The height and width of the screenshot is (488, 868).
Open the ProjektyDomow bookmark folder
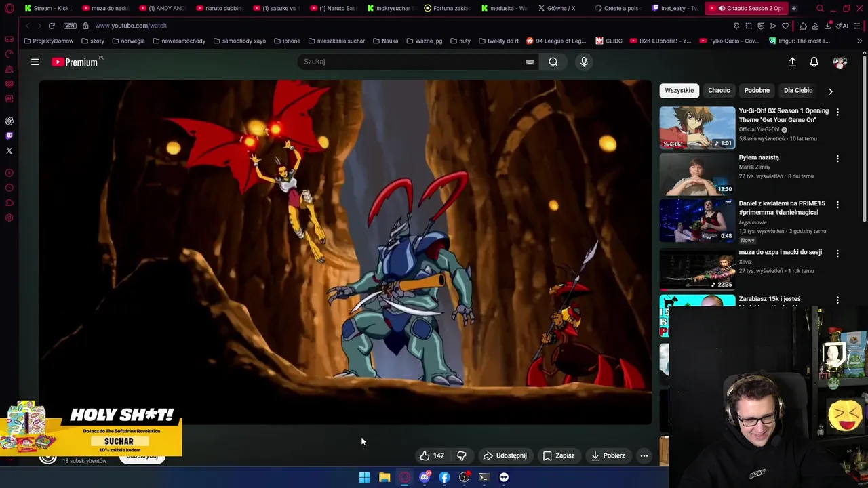pyautogui.click(x=48, y=41)
